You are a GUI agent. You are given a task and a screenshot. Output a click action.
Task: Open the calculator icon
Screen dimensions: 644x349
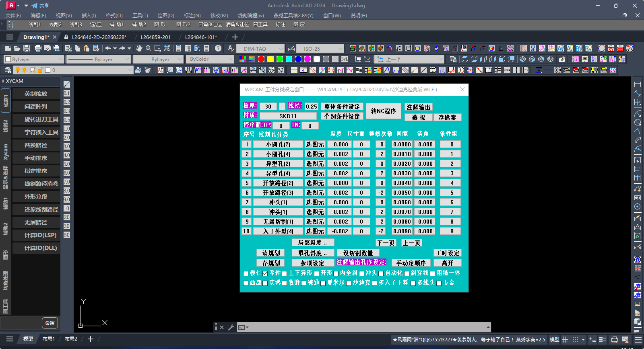[x=206, y=48]
